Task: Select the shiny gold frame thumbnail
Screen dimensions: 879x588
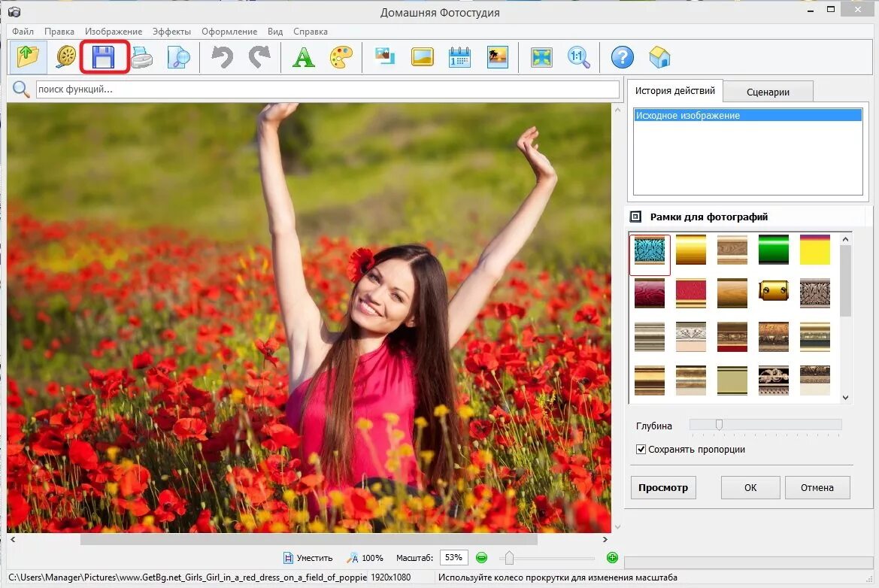Action: pyautogui.click(x=690, y=250)
